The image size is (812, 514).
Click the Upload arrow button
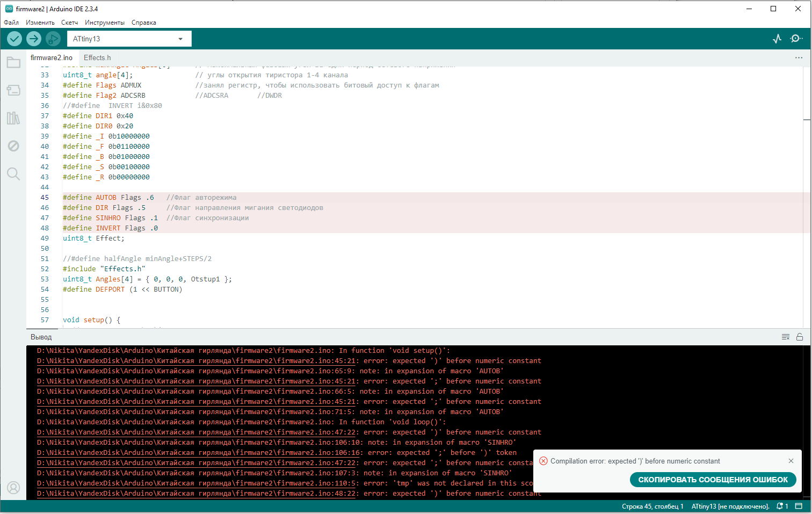(34, 39)
